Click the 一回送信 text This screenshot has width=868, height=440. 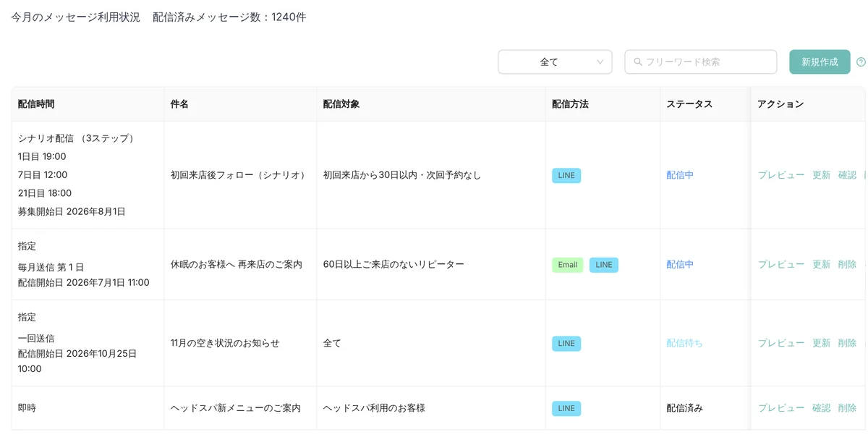(36, 338)
